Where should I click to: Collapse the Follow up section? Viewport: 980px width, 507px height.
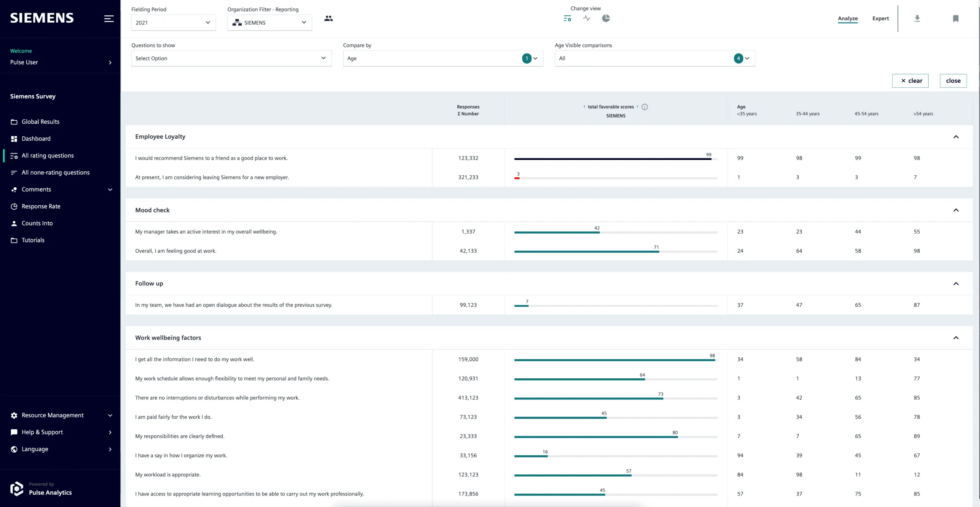click(x=956, y=284)
